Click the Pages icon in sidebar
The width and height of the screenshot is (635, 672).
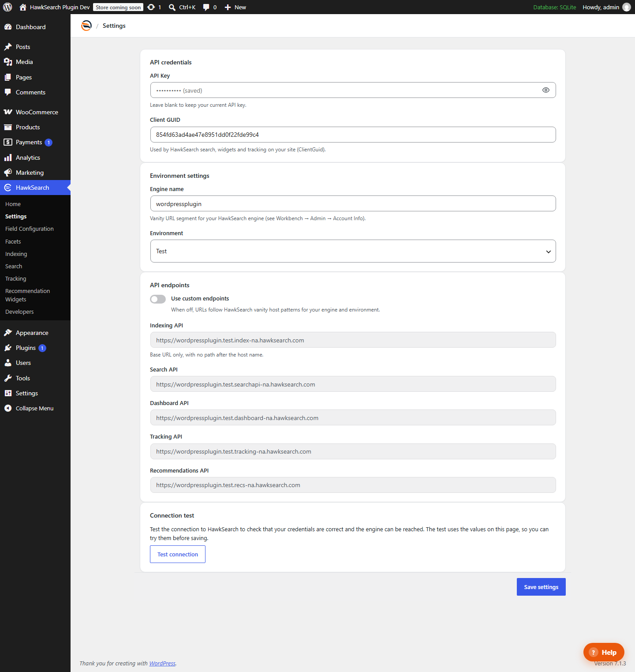[x=8, y=77]
